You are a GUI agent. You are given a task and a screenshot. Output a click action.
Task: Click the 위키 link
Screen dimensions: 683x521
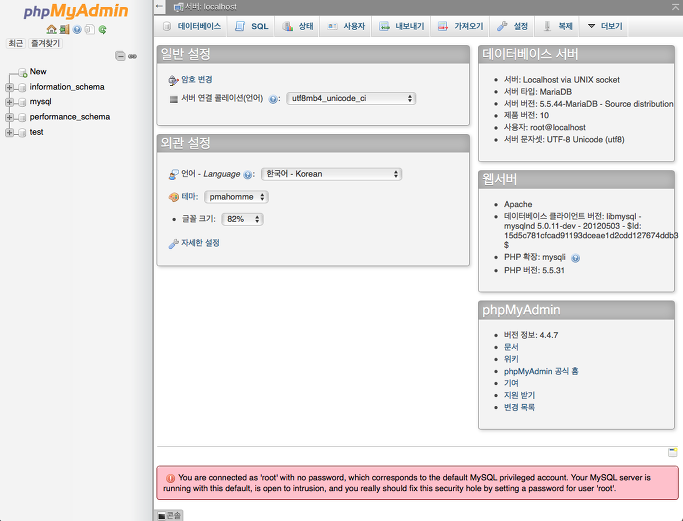point(511,359)
